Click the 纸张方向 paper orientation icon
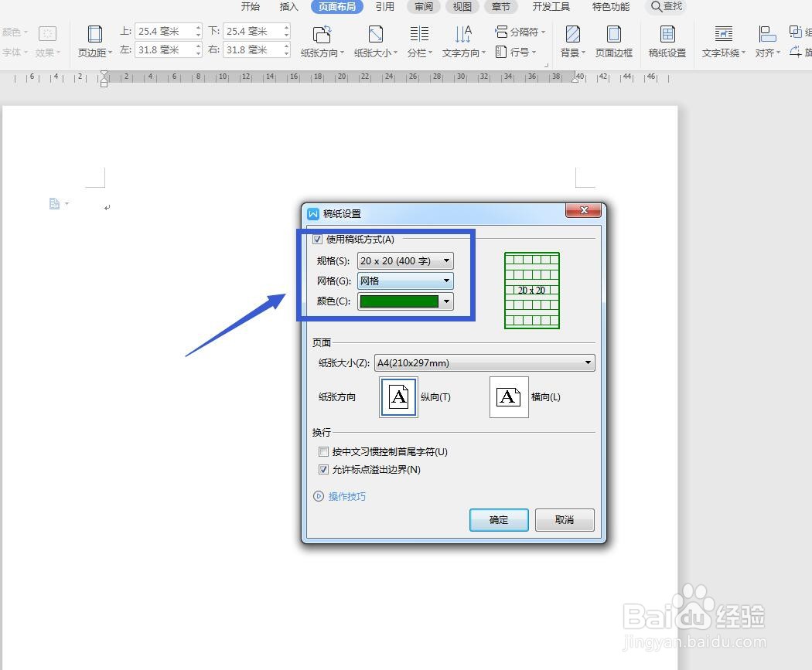Screen dimensions: 812x670 coord(322,34)
